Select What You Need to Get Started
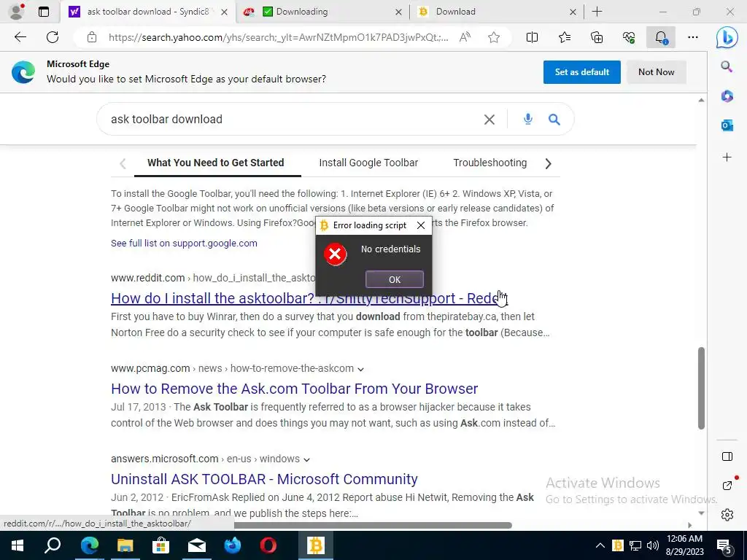This screenshot has width=747, height=560. (x=215, y=163)
